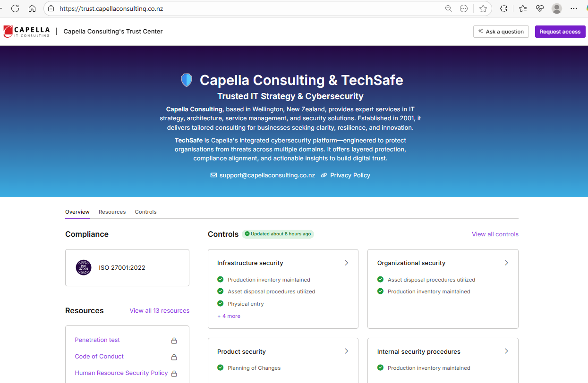This screenshot has width=588, height=383.
Task: Open browser settings and more menu
Action: pyautogui.click(x=574, y=8)
